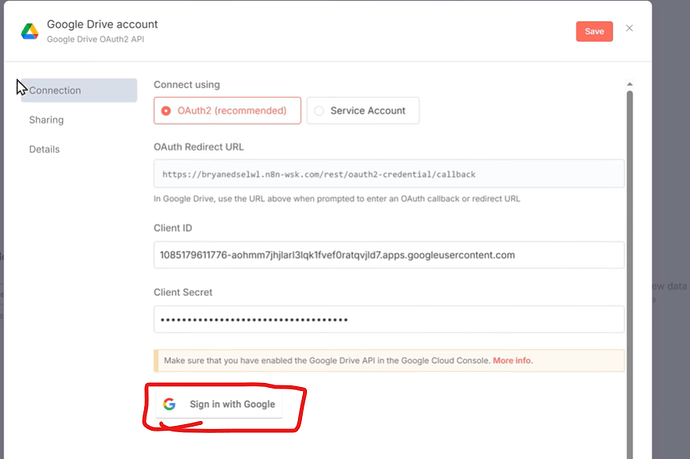Click the Google Drive logo icon
Image resolution: width=690 pixels, height=459 pixels.
30,31
